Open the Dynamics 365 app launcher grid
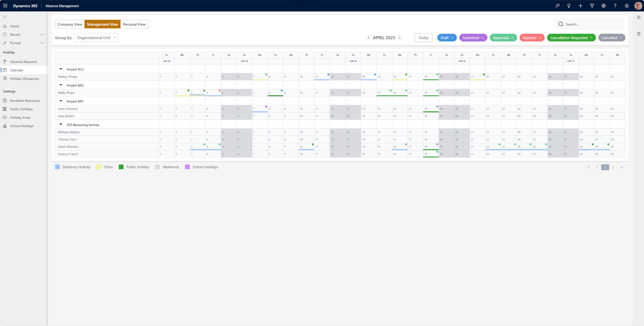The height and width of the screenshot is (326, 644). click(5, 6)
